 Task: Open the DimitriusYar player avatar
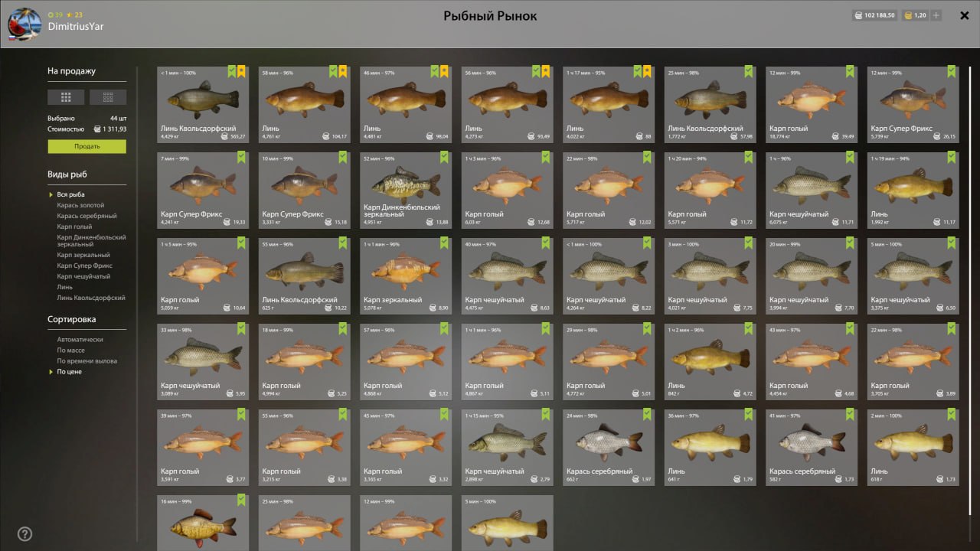[24, 24]
